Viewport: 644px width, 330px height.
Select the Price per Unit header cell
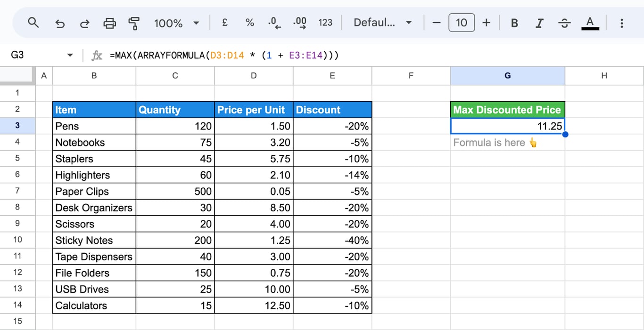tap(254, 110)
